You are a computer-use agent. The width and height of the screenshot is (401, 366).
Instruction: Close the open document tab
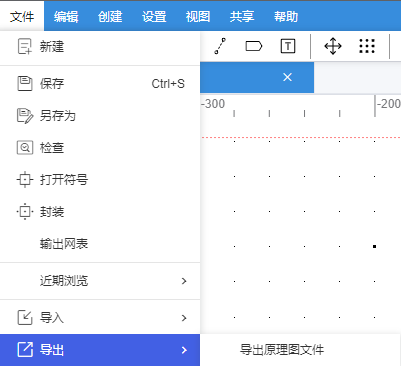tap(287, 77)
